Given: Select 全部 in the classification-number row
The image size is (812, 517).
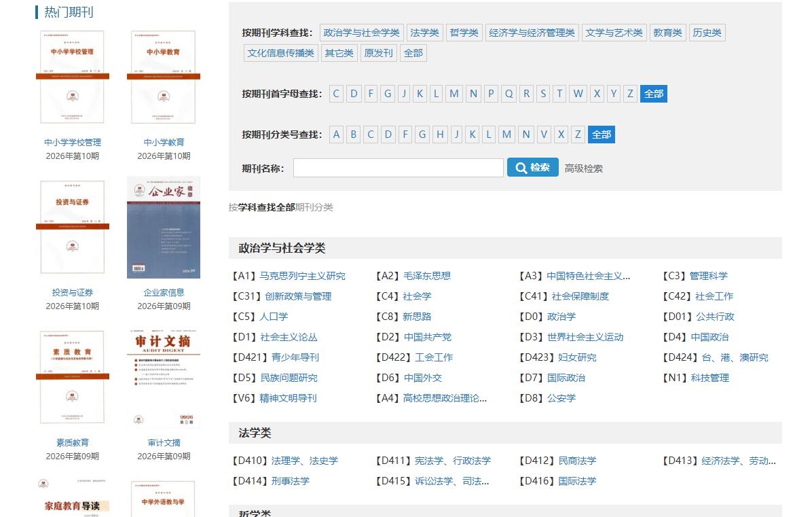Looking at the screenshot, I should coord(602,135).
